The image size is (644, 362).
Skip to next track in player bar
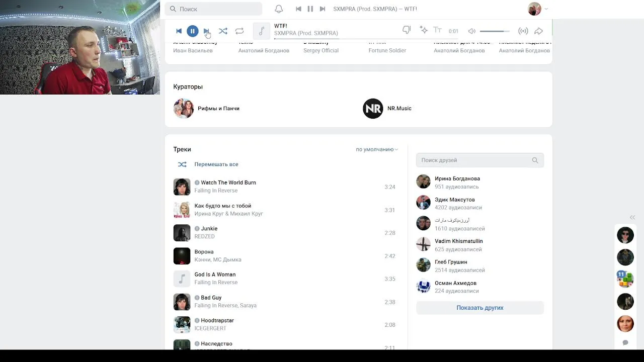206,31
